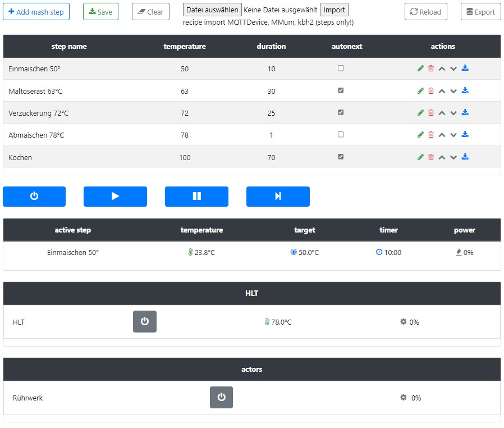
Task: Skip to next mash step
Action: 278,197
